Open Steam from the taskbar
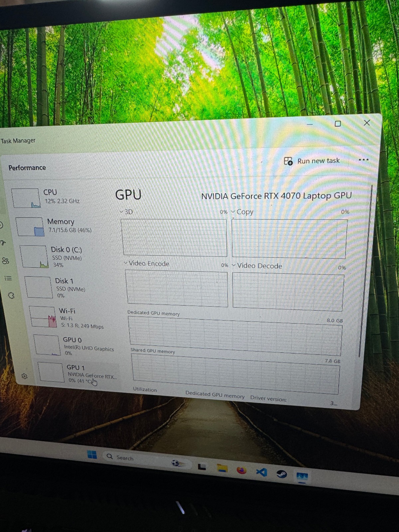This screenshot has height=532, width=399. 282,474
